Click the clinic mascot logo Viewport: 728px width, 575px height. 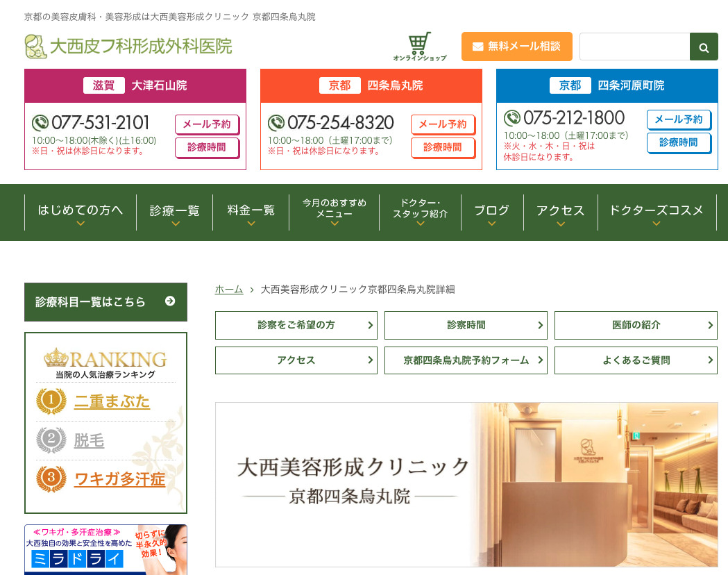click(x=35, y=46)
